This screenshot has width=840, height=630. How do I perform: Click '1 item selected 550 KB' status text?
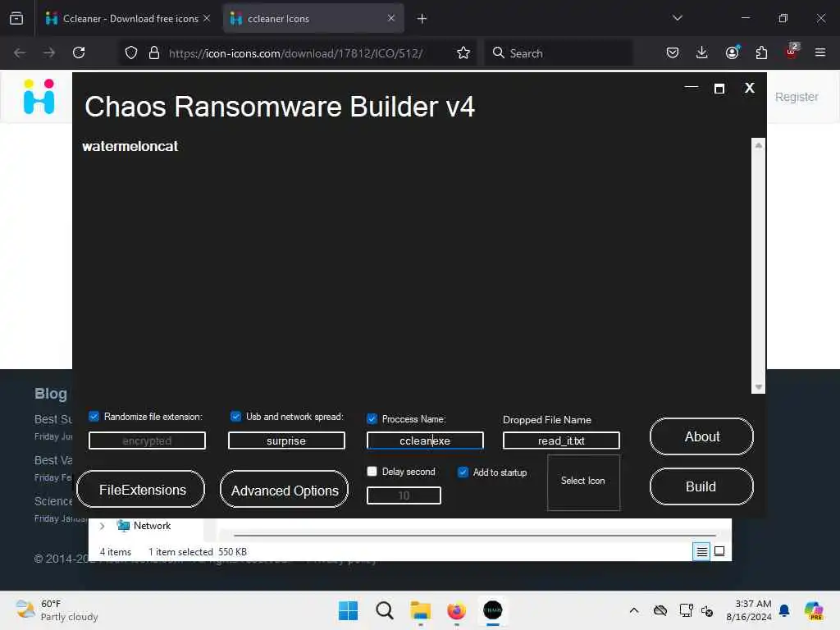point(198,552)
